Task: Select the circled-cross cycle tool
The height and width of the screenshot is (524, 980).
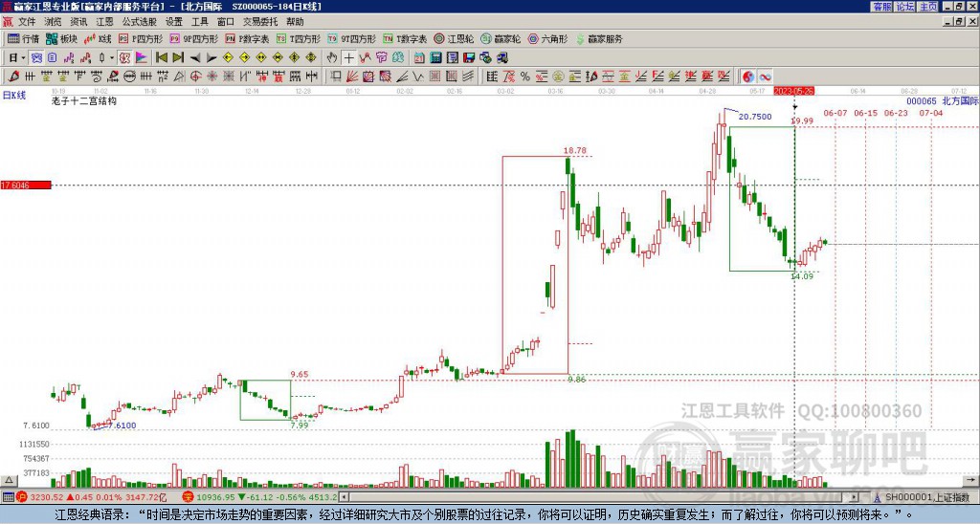Action: pos(195,76)
